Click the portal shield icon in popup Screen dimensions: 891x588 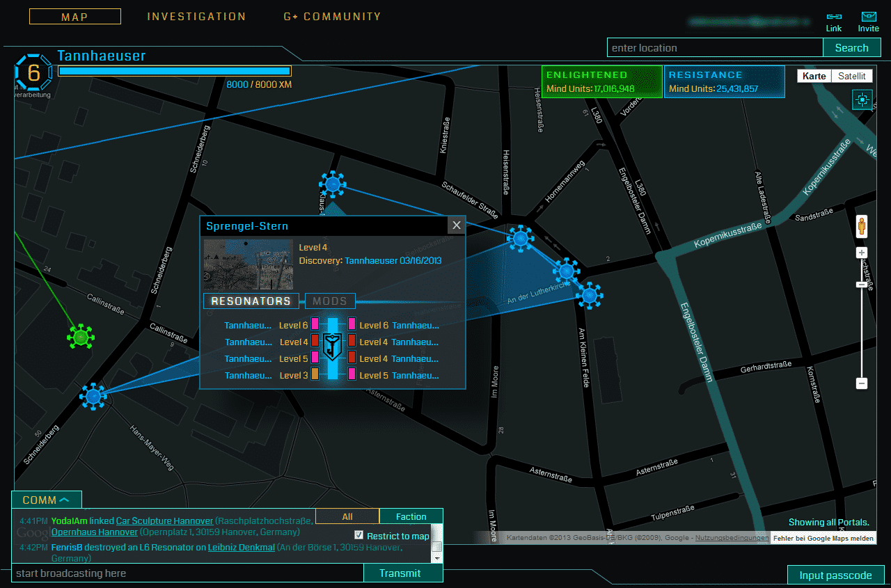pos(333,347)
